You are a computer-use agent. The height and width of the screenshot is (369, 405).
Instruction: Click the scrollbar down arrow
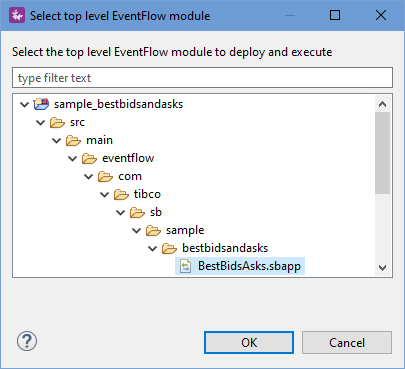pyautogui.click(x=383, y=268)
